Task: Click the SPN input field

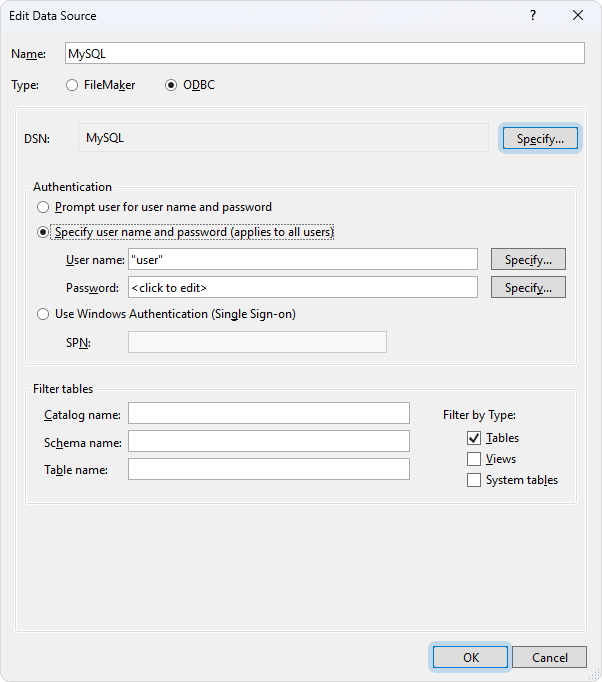Action: coord(257,342)
